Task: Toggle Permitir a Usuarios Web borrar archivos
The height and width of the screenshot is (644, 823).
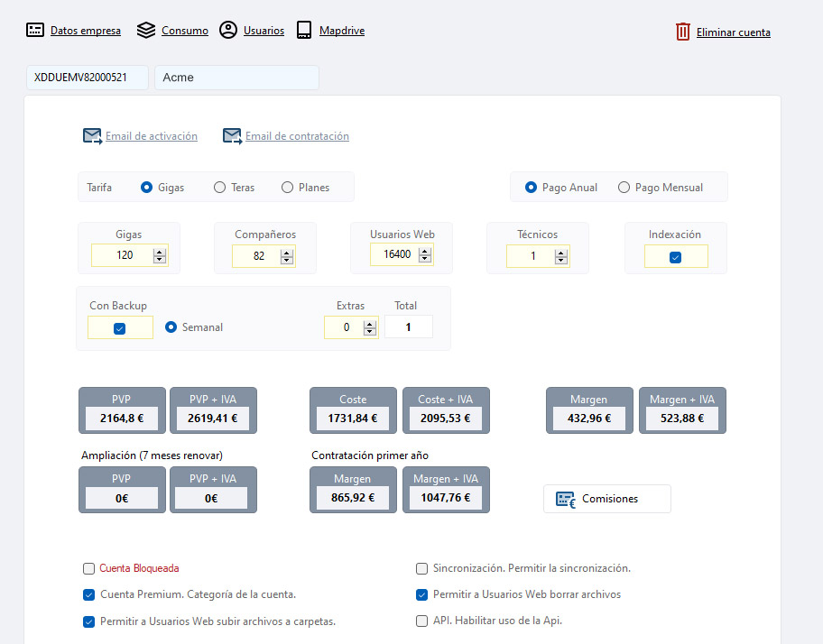Action: tap(421, 594)
